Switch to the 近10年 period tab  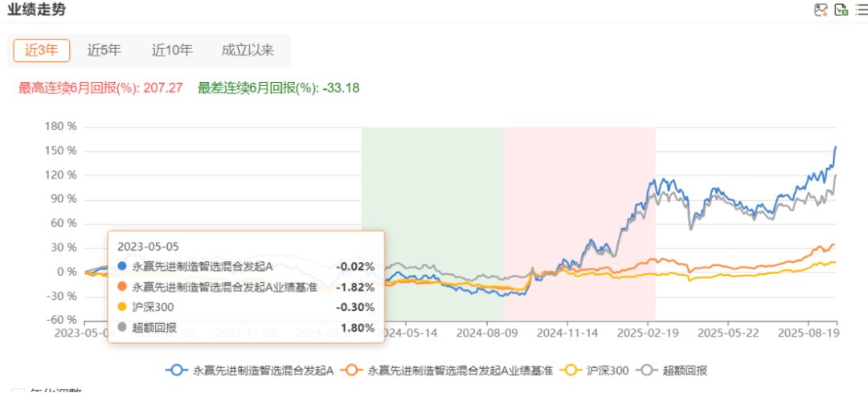pos(172,50)
